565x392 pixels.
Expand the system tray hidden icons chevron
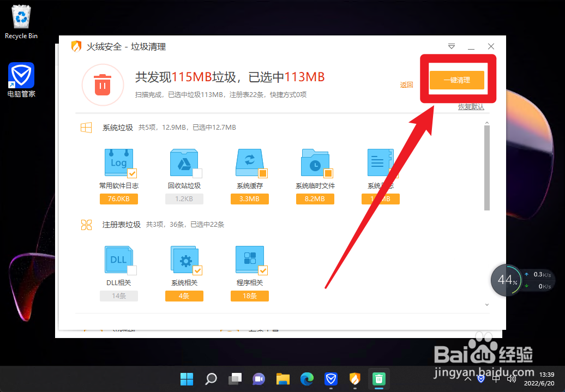click(x=468, y=379)
